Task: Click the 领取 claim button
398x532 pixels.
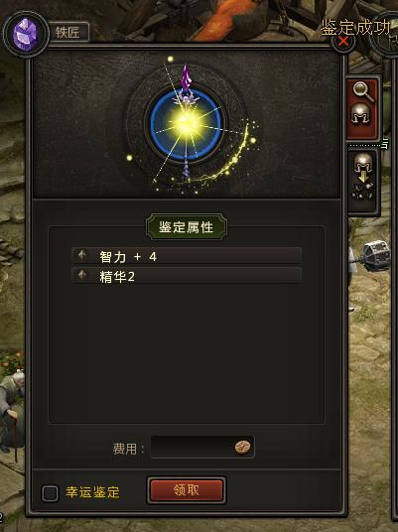Action: point(187,490)
